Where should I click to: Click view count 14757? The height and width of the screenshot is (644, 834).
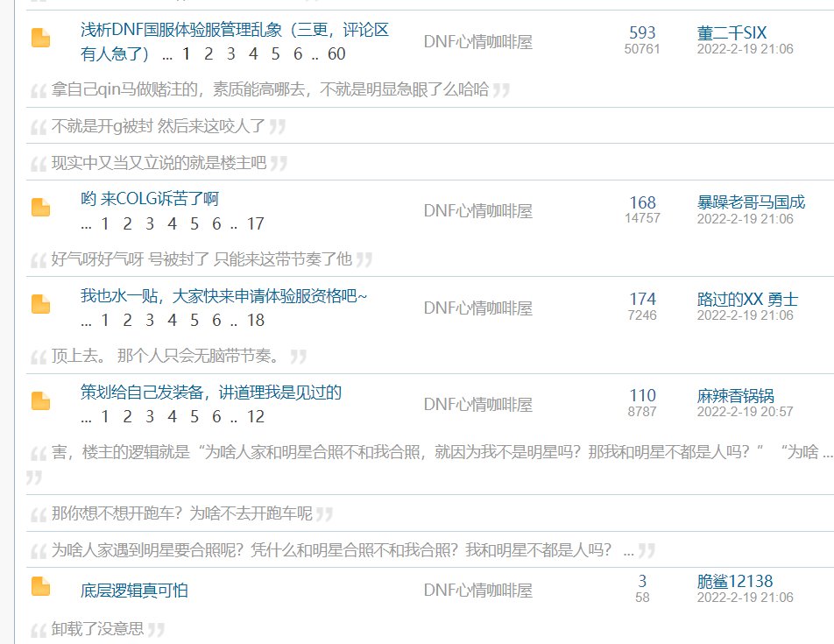coord(642,218)
